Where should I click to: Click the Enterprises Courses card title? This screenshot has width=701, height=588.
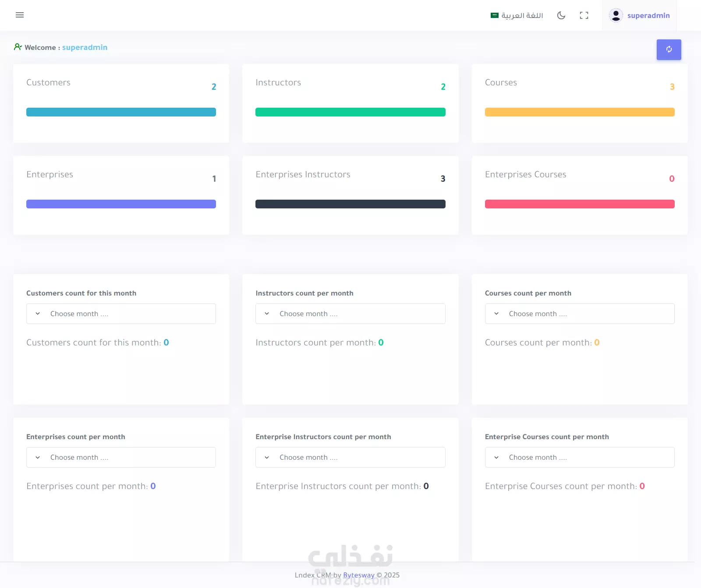point(525,174)
